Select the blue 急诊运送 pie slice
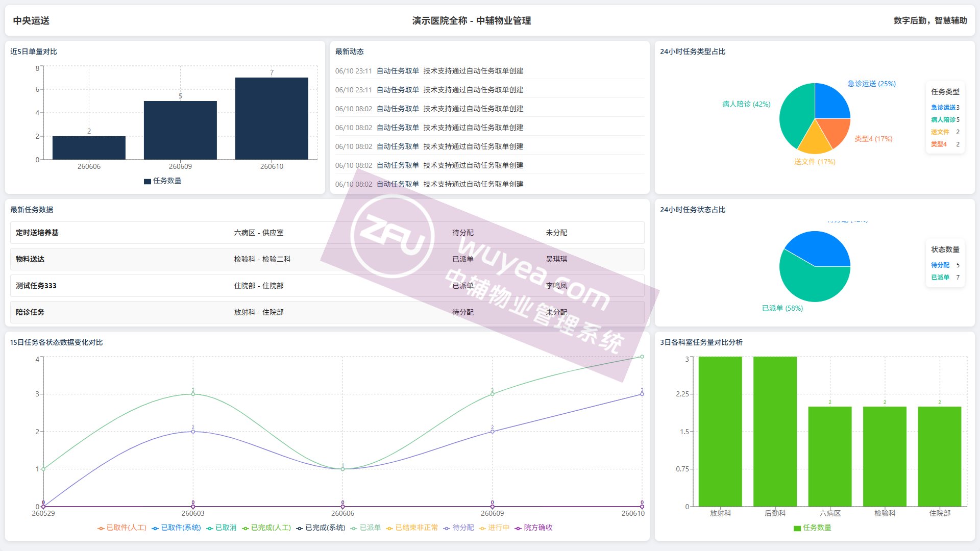Viewport: 980px width, 551px height. [x=829, y=103]
